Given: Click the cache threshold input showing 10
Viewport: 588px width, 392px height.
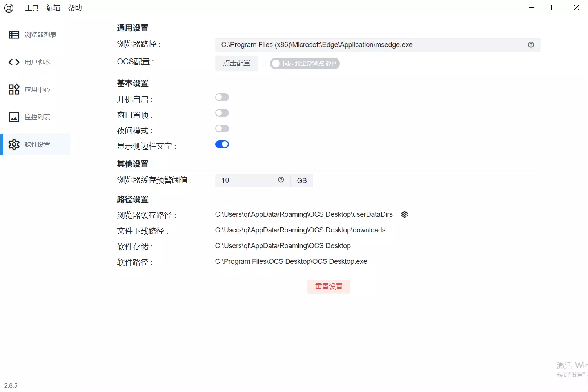Looking at the screenshot, I should 247,180.
